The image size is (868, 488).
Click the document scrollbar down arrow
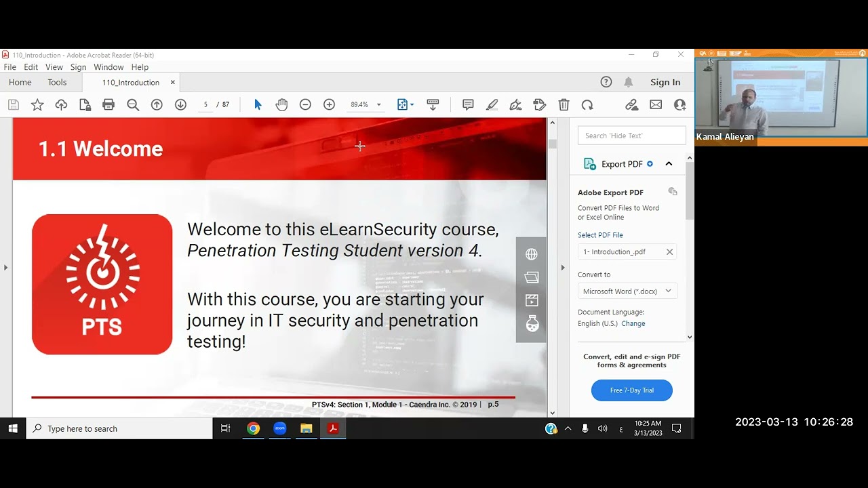(552, 412)
